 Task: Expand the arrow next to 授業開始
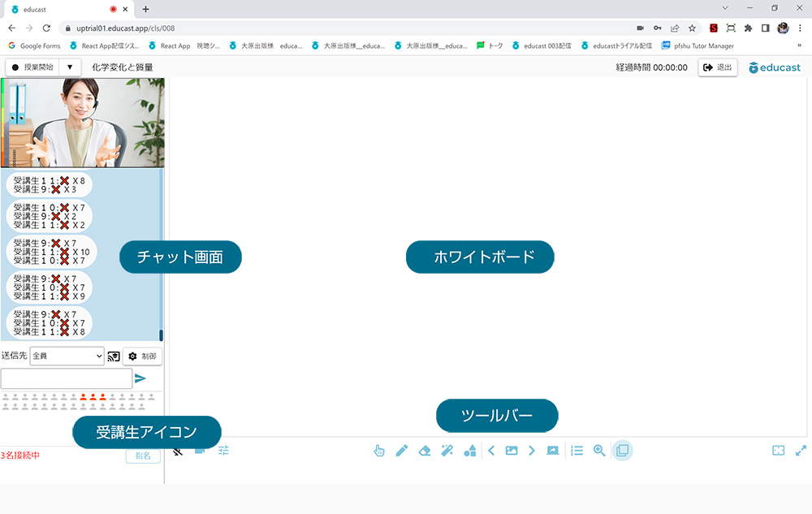[71, 67]
